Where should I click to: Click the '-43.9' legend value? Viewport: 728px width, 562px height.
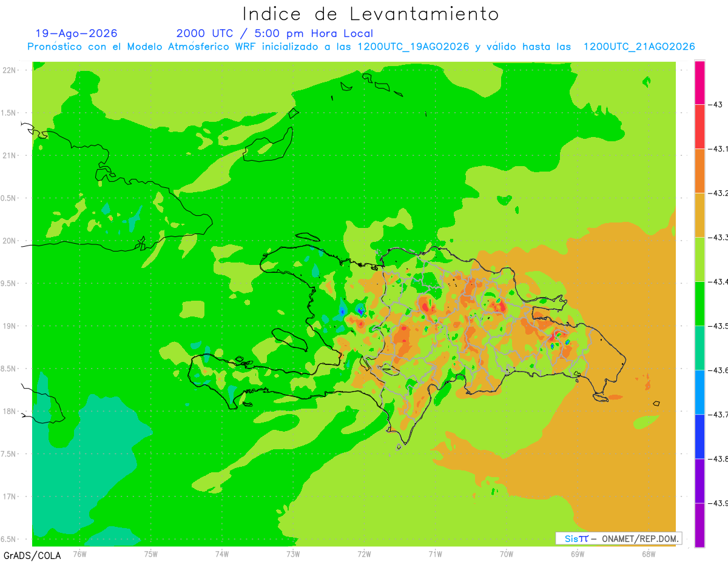(718, 503)
